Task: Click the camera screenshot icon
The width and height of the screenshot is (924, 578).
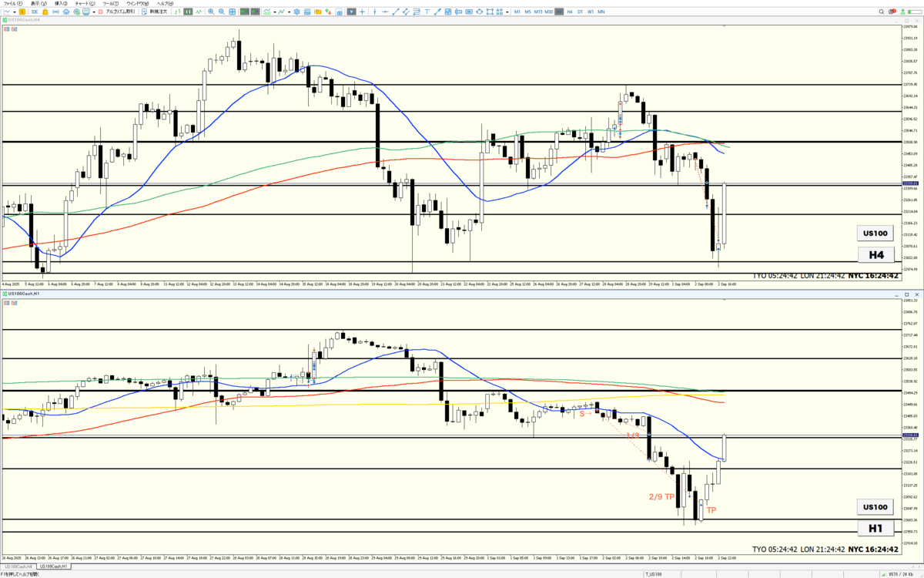Action: (340, 12)
